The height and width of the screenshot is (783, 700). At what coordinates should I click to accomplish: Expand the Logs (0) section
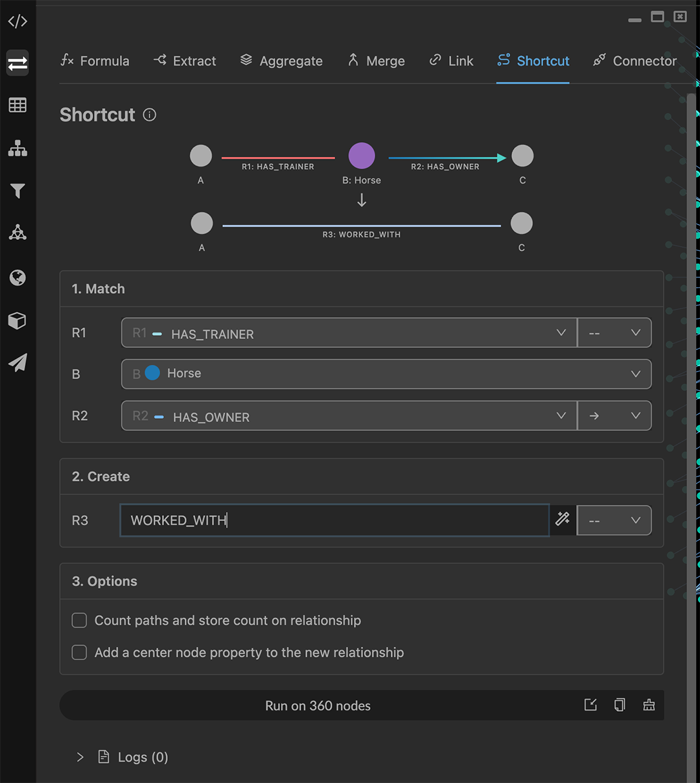80,757
